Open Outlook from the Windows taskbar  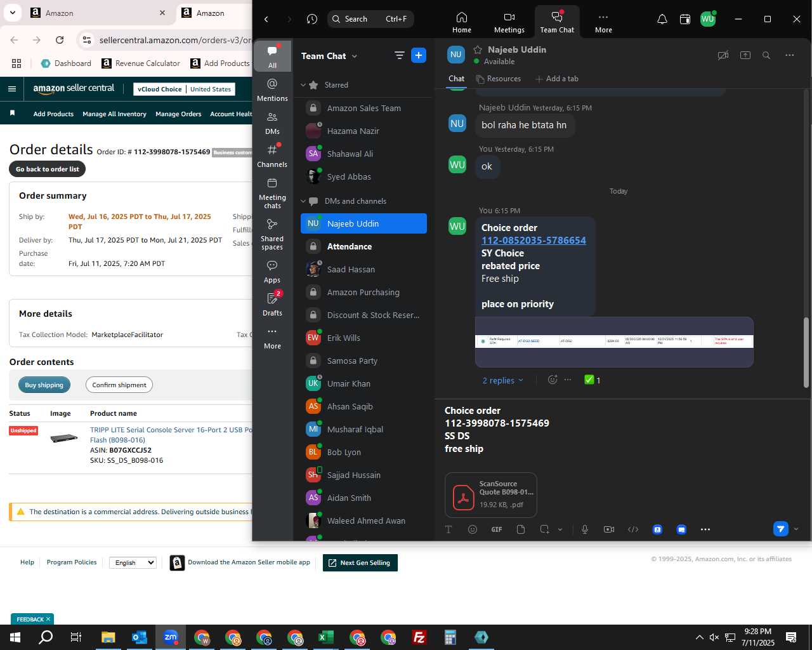tap(140, 637)
